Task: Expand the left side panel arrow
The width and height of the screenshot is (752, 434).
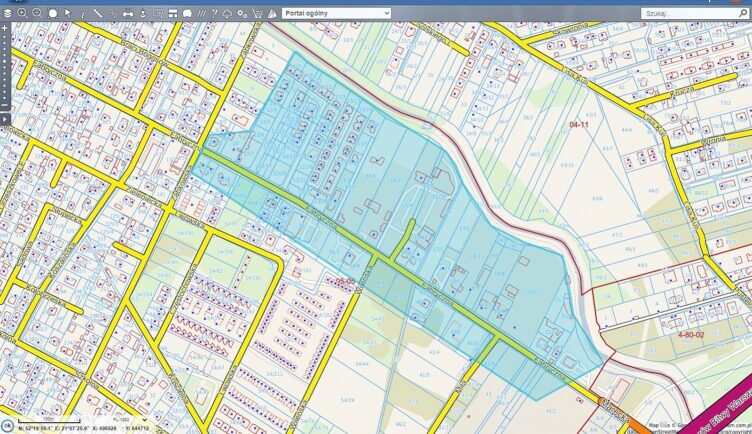Action: coord(5,119)
